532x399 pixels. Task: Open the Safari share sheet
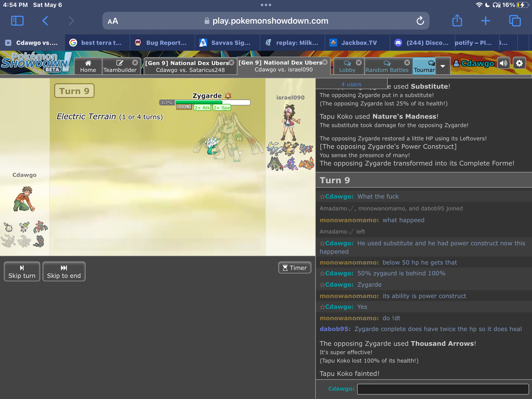tap(457, 20)
